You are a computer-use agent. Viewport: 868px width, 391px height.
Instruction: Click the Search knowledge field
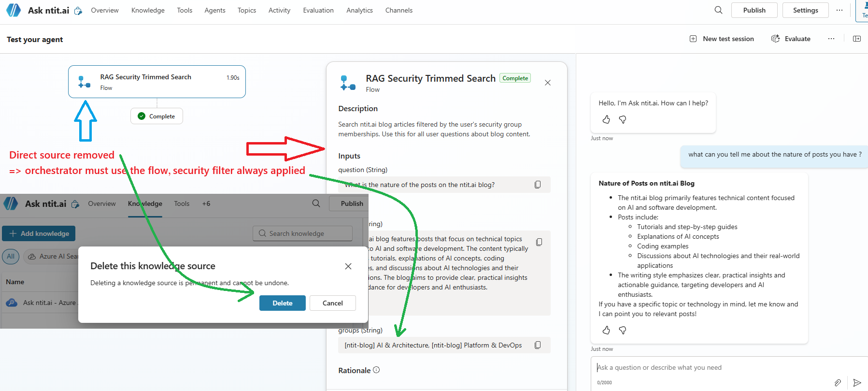click(302, 233)
